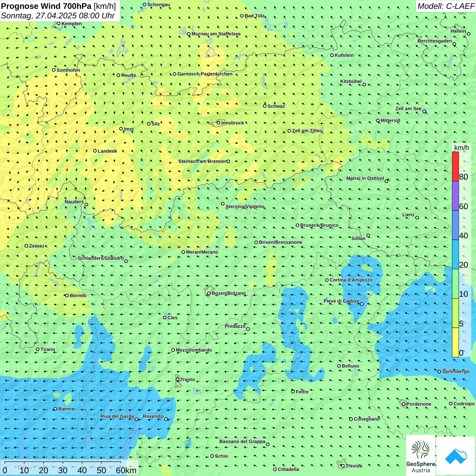Click the 'Conegliano' map label

click(367, 419)
